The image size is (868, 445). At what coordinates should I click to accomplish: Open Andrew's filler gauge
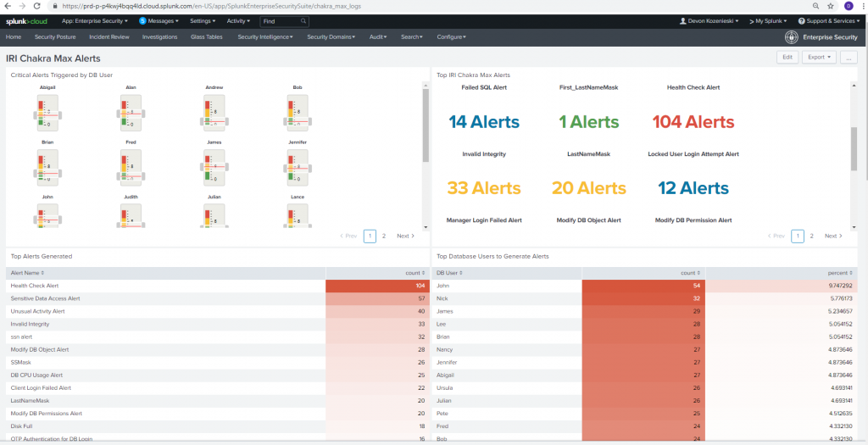[x=214, y=113]
